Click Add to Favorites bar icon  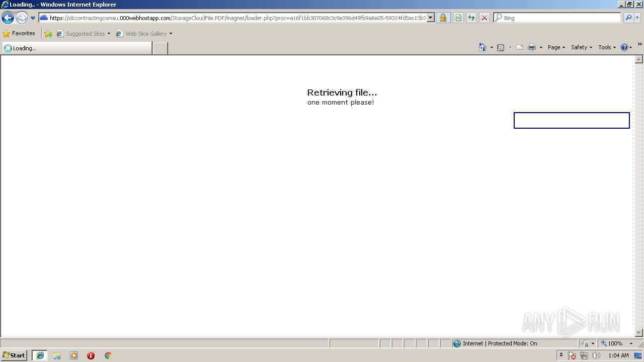pos(48,34)
